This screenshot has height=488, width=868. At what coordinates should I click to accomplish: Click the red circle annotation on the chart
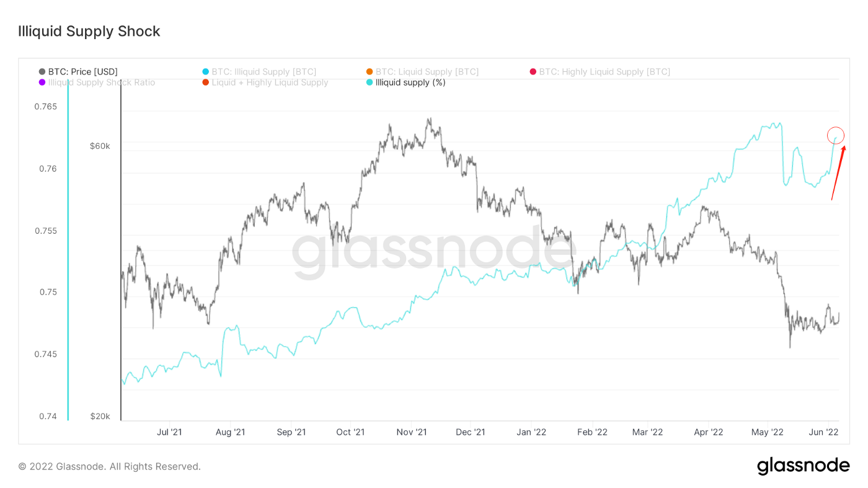click(836, 135)
